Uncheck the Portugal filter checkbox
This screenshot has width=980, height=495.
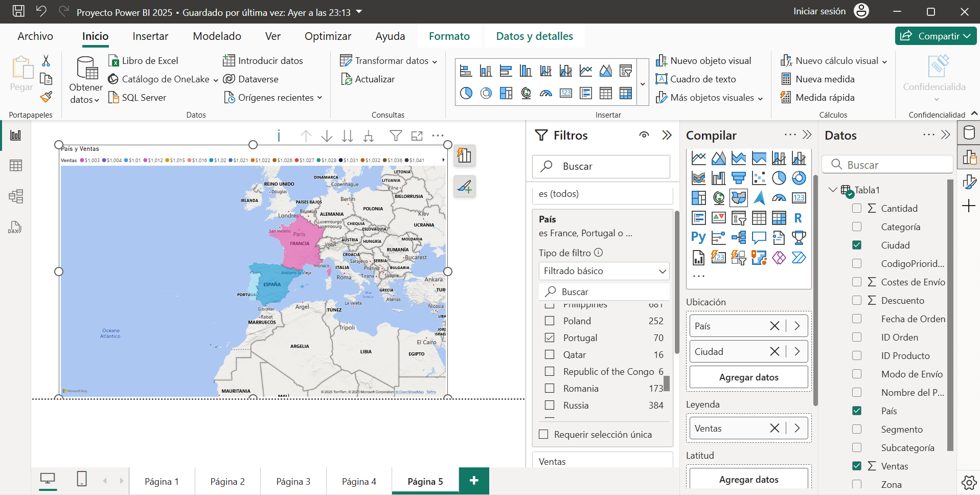point(550,337)
